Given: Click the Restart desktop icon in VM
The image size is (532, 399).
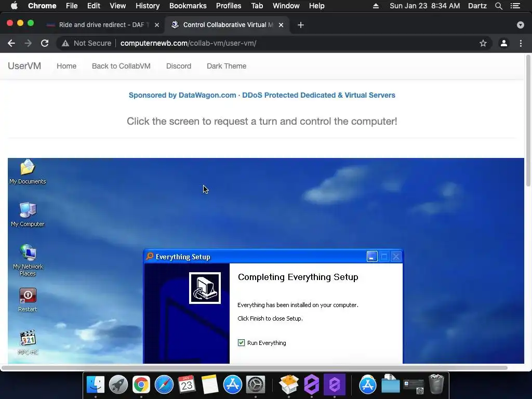Looking at the screenshot, I should pyautogui.click(x=28, y=300).
